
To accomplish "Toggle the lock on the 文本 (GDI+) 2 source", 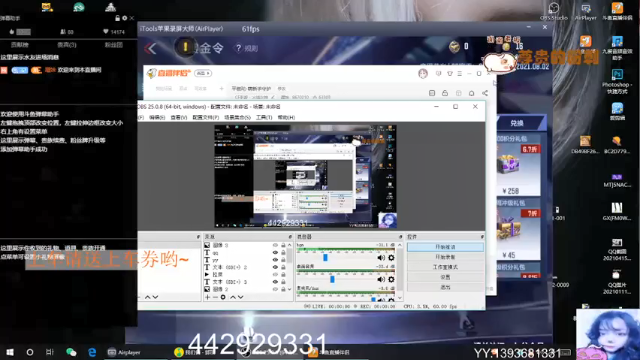I will coord(283,267).
